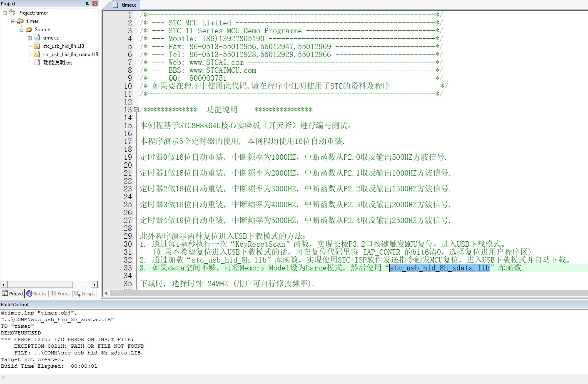Click the project root icon beside 'Project: timer'

[12, 12]
